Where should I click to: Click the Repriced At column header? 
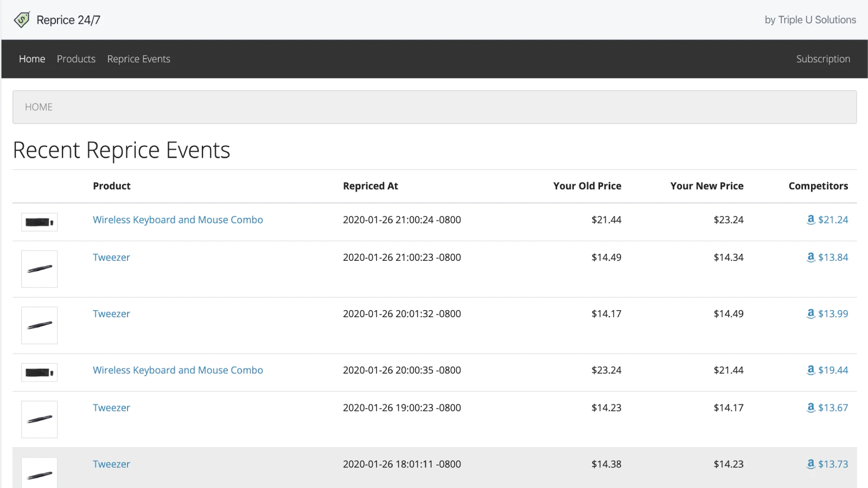(371, 186)
